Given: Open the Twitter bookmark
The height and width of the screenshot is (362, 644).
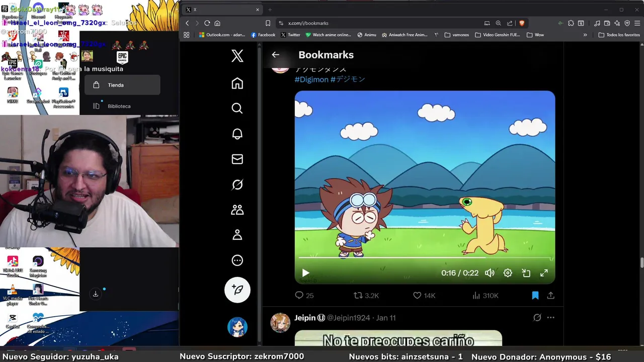Looking at the screenshot, I should (290, 35).
